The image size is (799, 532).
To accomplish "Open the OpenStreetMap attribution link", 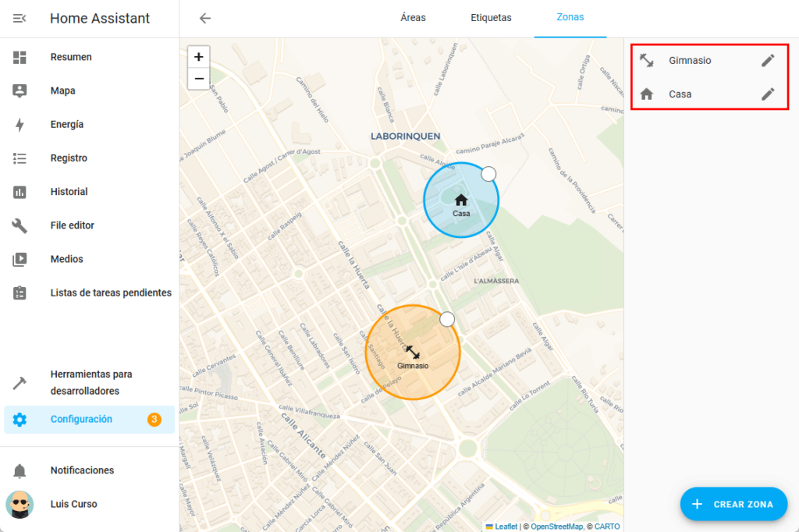I will click(556, 527).
